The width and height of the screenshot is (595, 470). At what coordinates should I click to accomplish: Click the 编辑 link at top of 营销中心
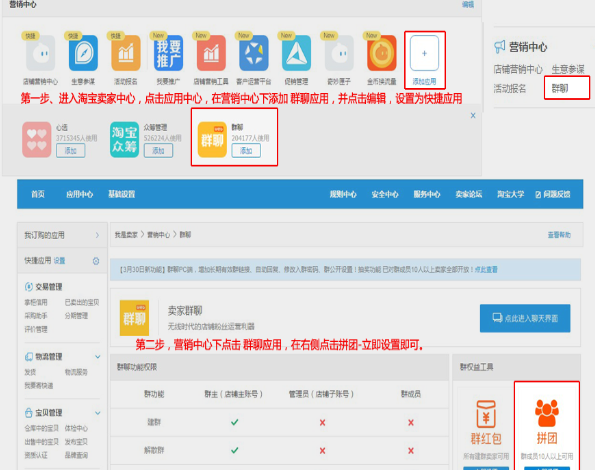point(468,4)
